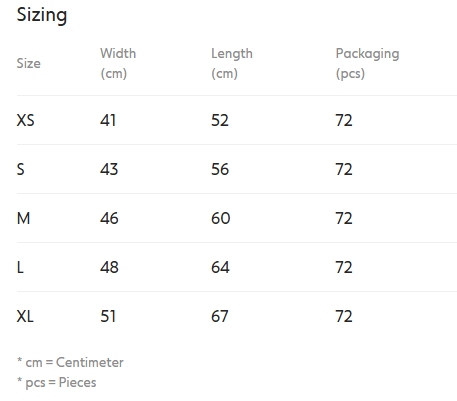Select the Length (cm) column header

click(x=232, y=63)
